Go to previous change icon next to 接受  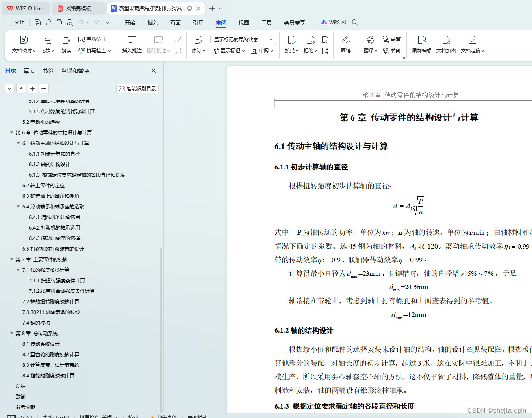[x=325, y=39]
